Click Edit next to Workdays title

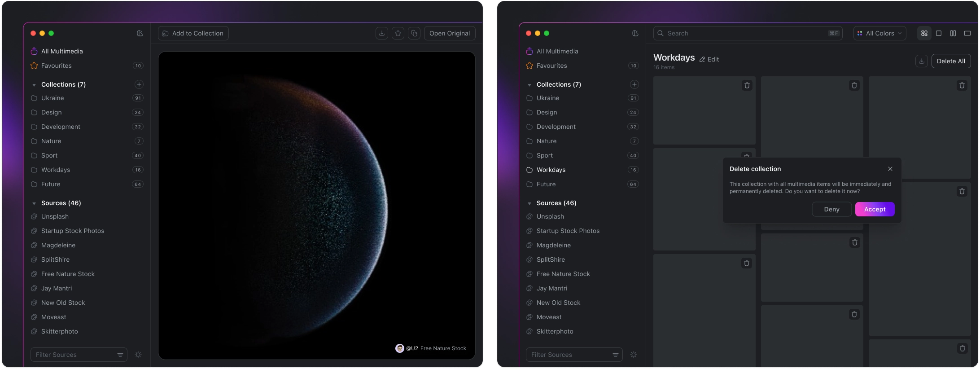tap(709, 59)
